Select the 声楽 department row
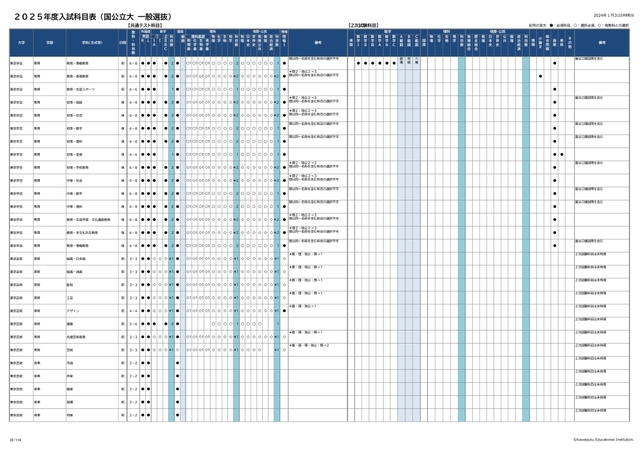The width and height of the screenshot is (644, 455). click(x=70, y=375)
